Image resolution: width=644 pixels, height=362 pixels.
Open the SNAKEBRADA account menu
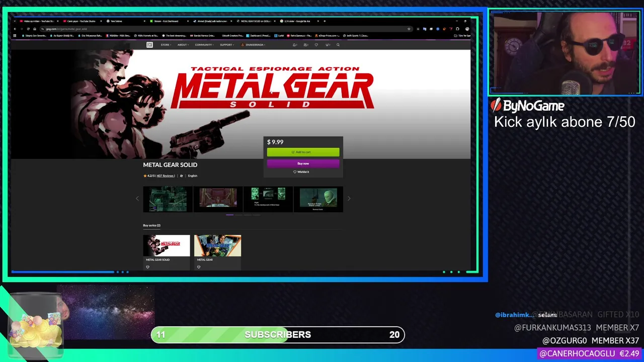[x=253, y=45]
